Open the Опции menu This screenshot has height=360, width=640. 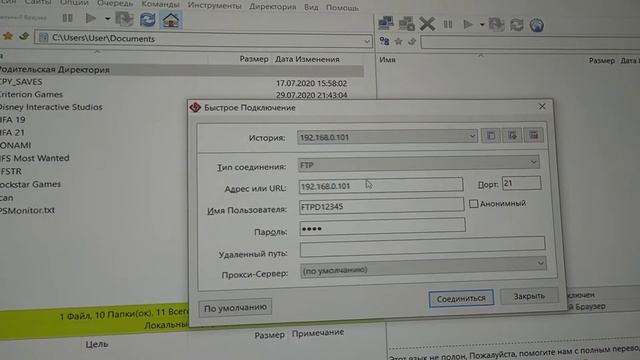click(74, 2)
